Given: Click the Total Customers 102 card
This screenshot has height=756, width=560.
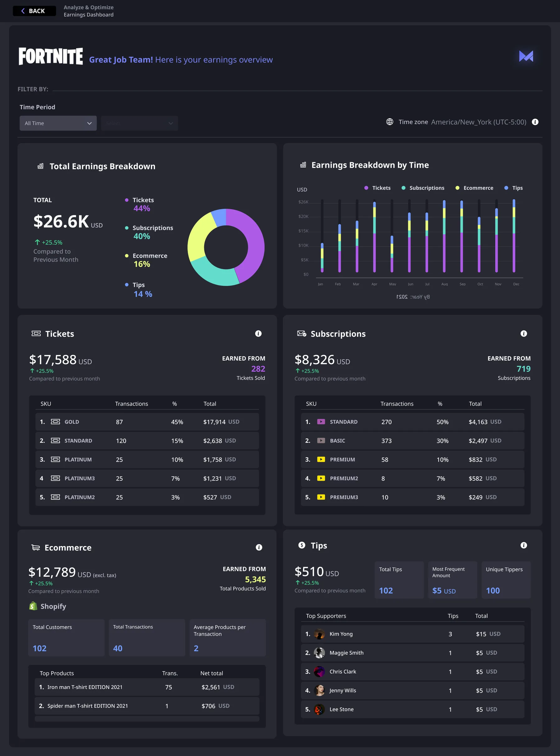Looking at the screenshot, I should pyautogui.click(x=66, y=638).
